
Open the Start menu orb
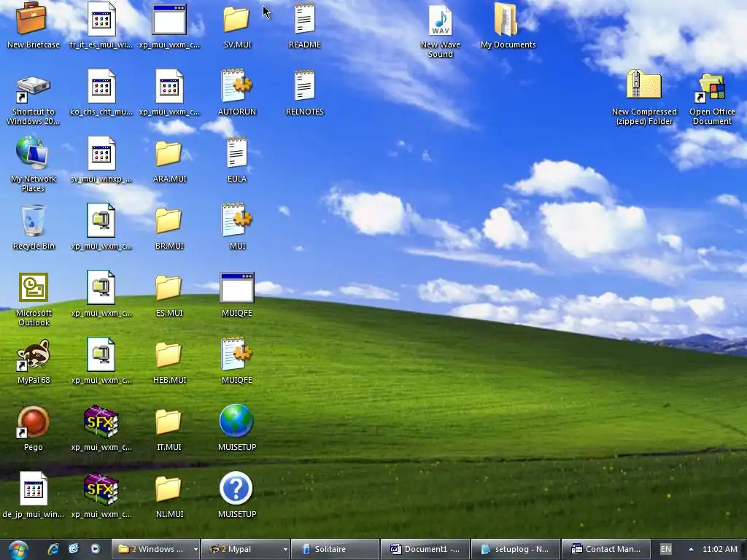[18, 550]
